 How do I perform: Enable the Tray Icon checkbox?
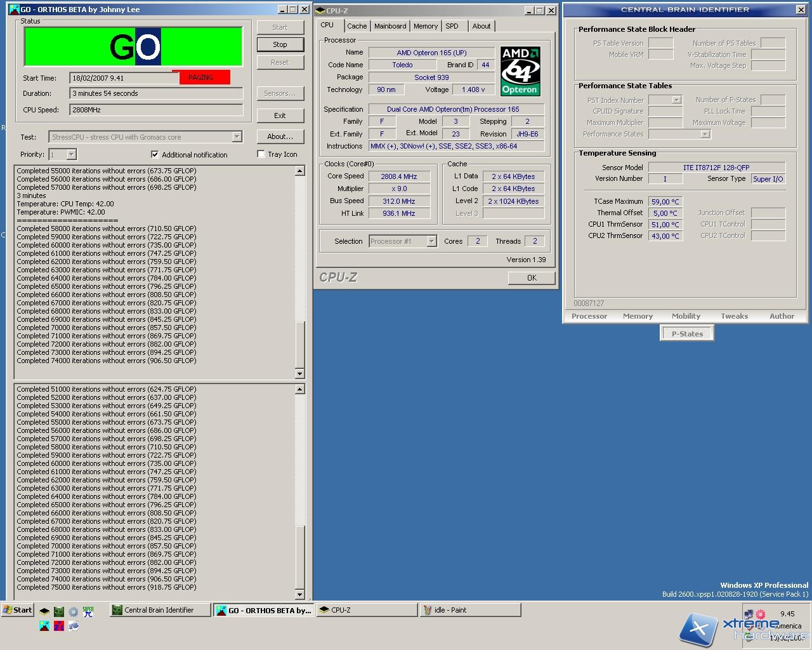point(261,154)
